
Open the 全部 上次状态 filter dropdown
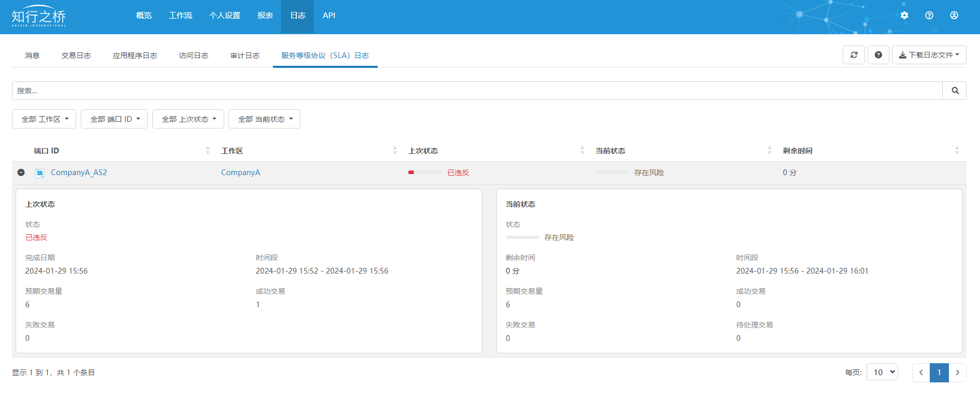coord(188,119)
